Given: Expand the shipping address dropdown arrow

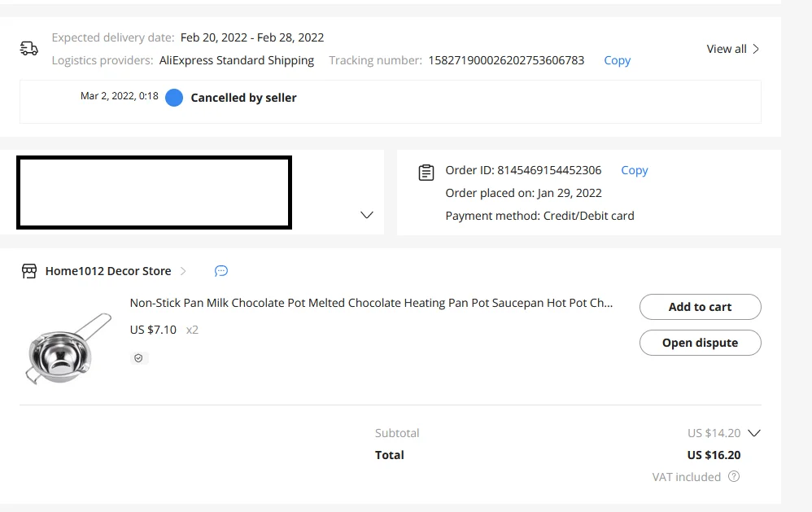Looking at the screenshot, I should tap(366, 215).
